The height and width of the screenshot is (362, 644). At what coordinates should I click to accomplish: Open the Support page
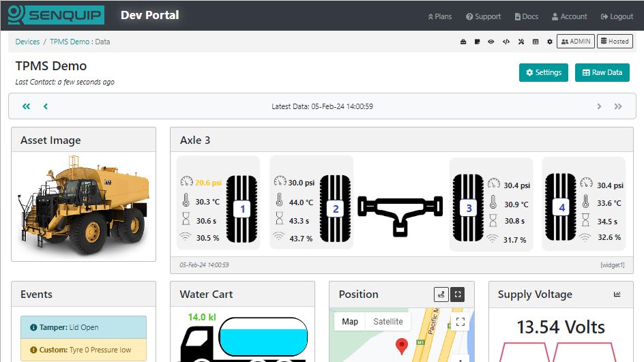coord(484,16)
